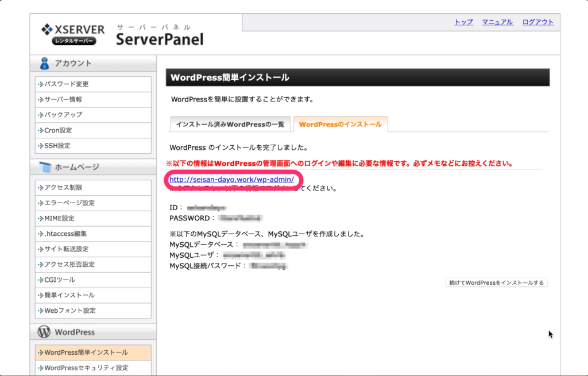Click the ログアウト link
The height and width of the screenshot is (376, 588).
[538, 22]
